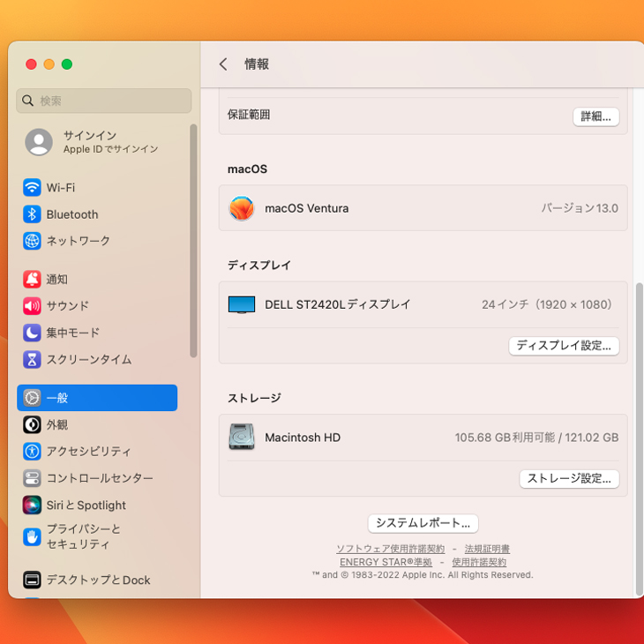Click the アクセシビリティ icon

pyautogui.click(x=32, y=452)
